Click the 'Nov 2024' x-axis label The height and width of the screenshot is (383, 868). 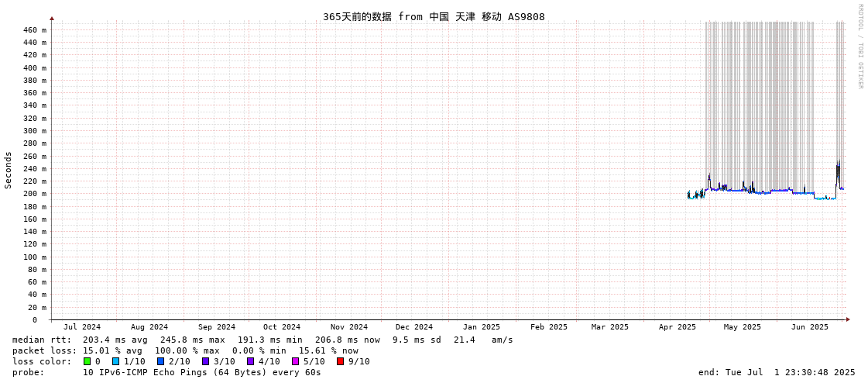[x=349, y=327]
